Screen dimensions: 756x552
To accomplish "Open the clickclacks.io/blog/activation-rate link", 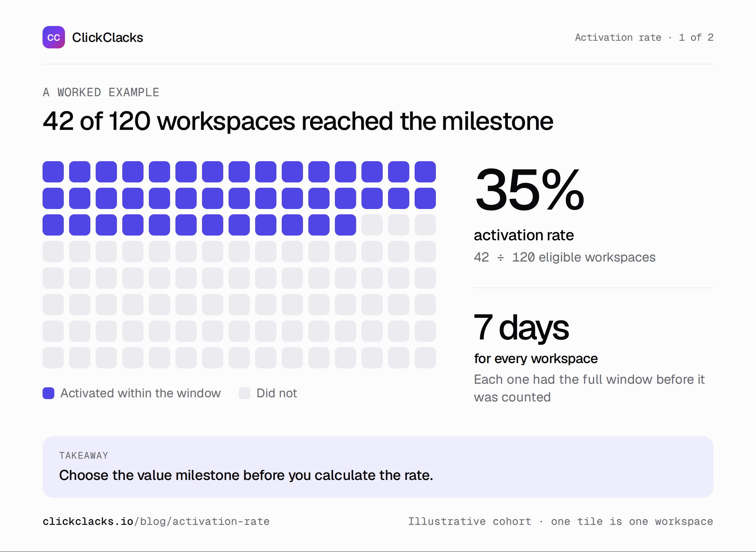I will [x=156, y=521].
